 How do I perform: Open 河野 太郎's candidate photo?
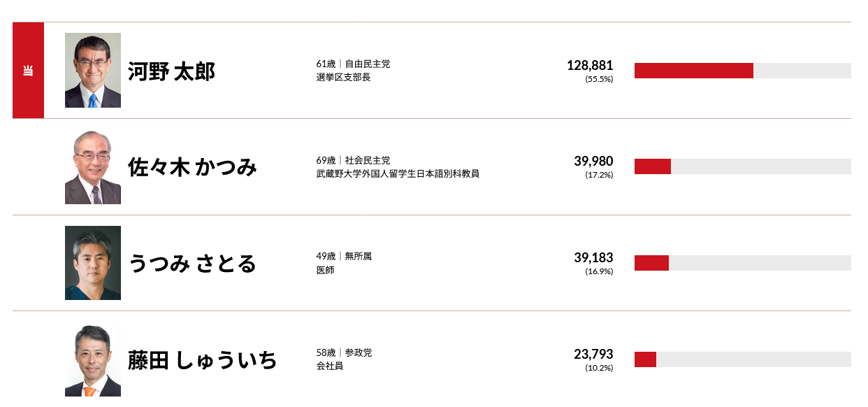coord(93,71)
